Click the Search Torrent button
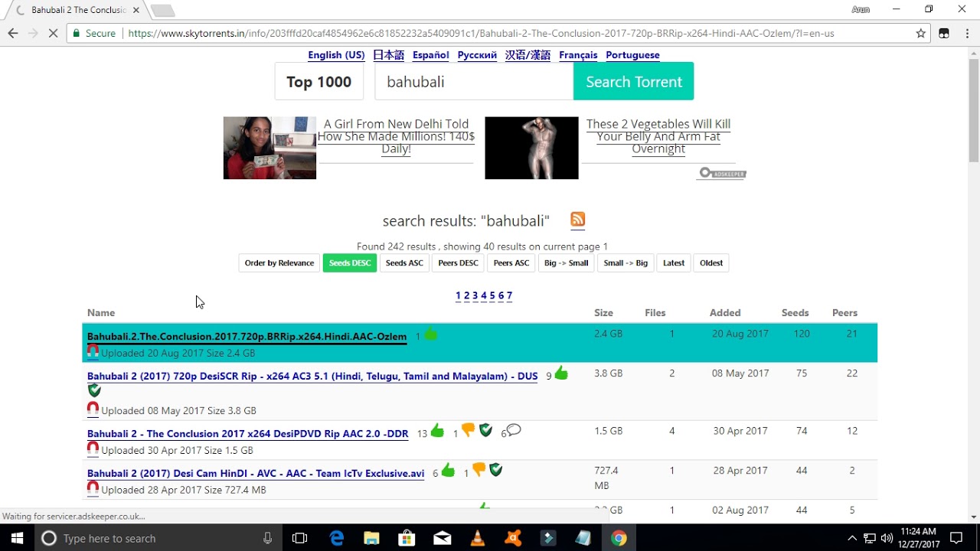Viewport: 980px width, 551px height. 634,82
